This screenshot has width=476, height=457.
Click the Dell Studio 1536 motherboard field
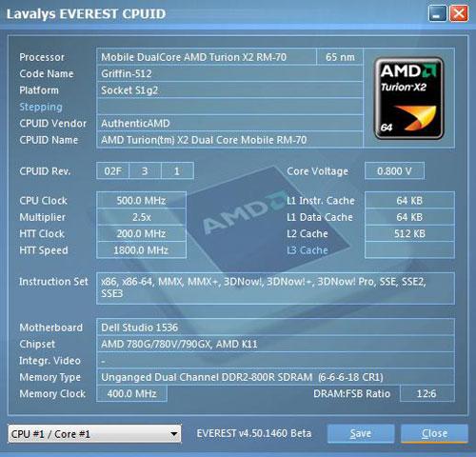pyautogui.click(x=275, y=328)
